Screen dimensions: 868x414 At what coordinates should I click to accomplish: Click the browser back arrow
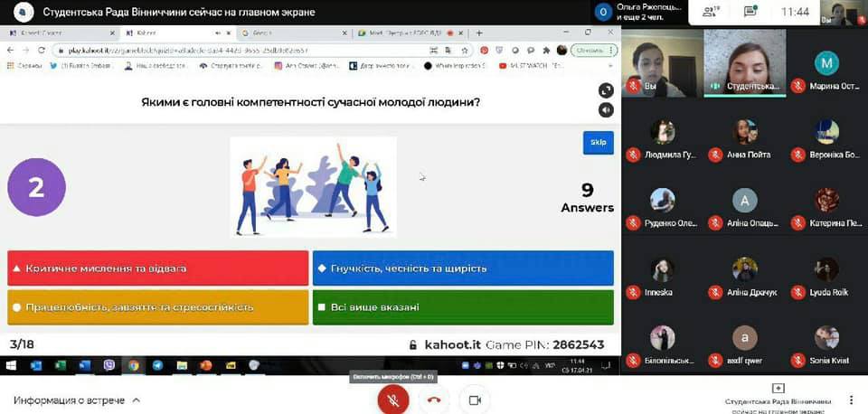[x=10, y=51]
